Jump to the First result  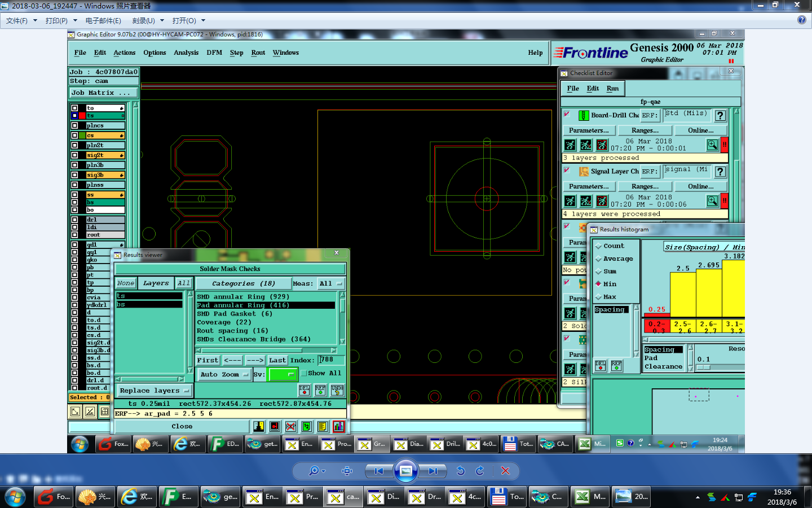tap(207, 360)
